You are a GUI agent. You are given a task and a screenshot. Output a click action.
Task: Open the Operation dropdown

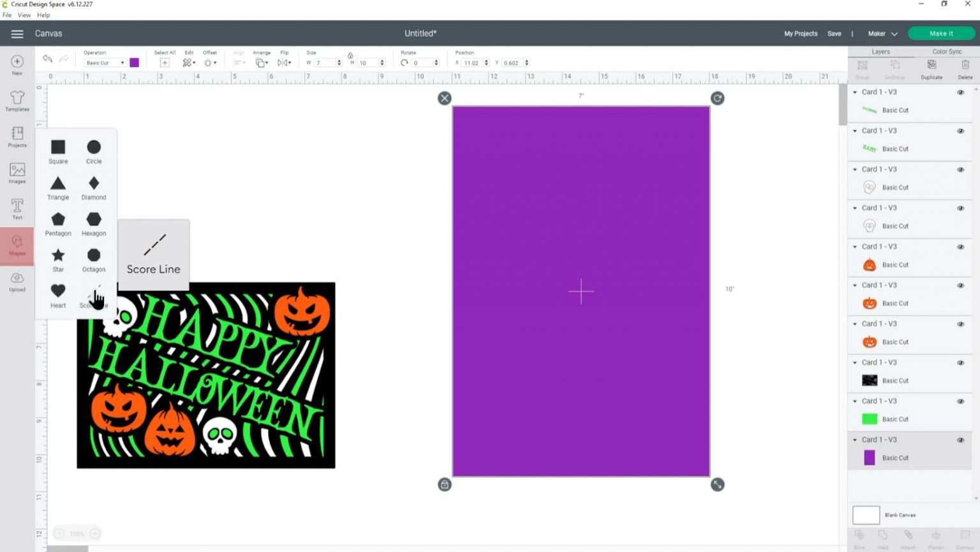point(105,63)
